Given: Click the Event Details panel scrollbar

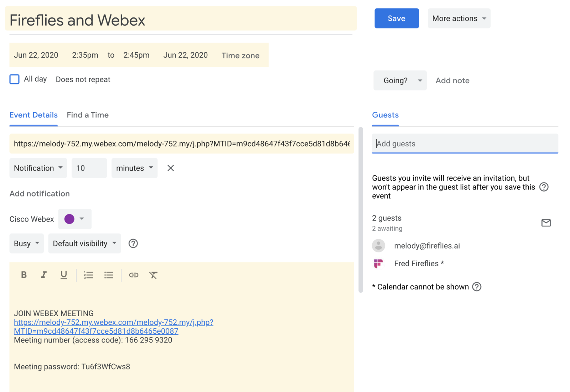Looking at the screenshot, I should pos(361,210).
